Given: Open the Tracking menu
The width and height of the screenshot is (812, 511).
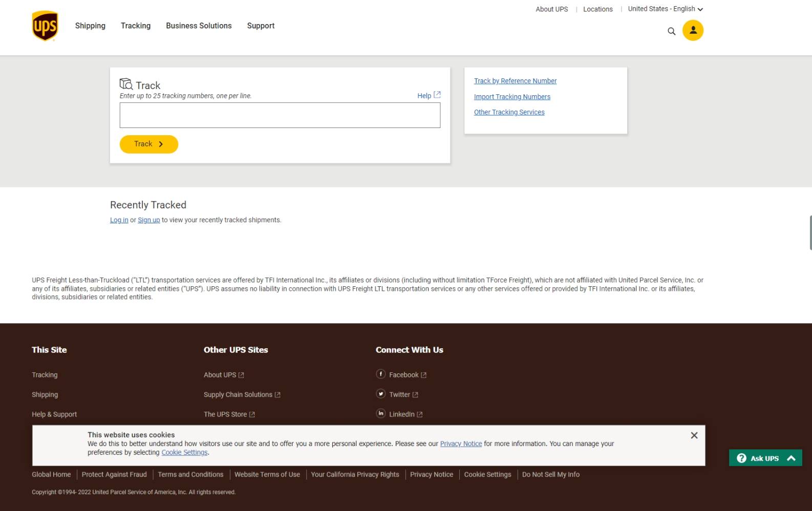Looking at the screenshot, I should [136, 26].
